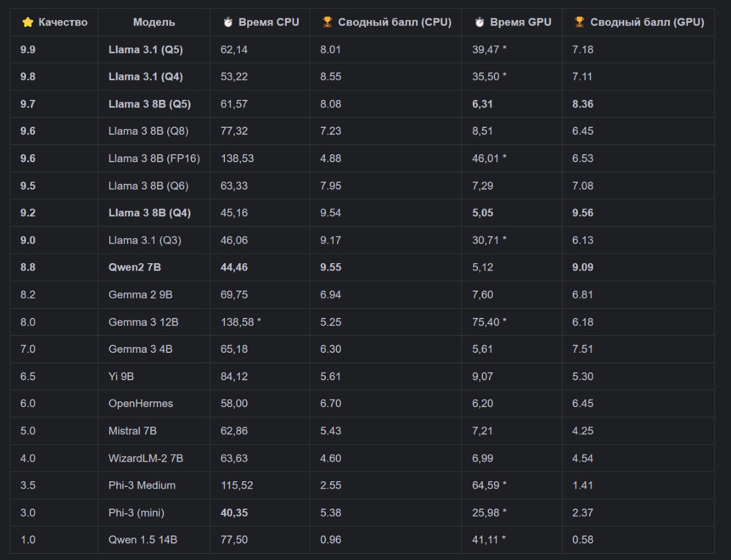The image size is (731, 560).
Task: Select the 40,35 CPU time for Phi-3 (mini)
Action: [234, 513]
